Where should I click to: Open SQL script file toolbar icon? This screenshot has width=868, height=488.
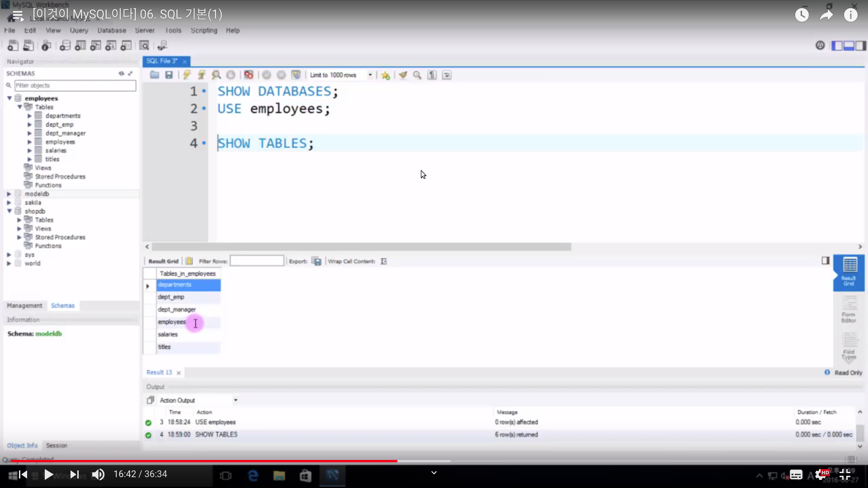tap(28, 46)
